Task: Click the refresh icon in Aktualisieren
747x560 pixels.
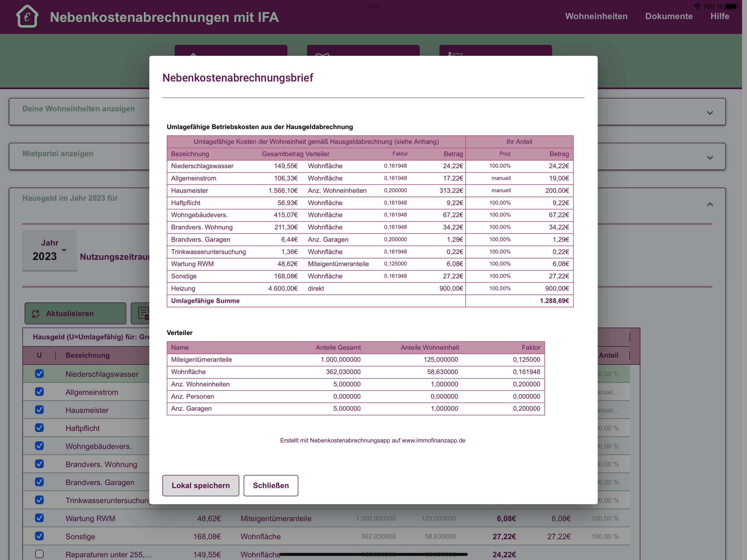Action: point(36,313)
